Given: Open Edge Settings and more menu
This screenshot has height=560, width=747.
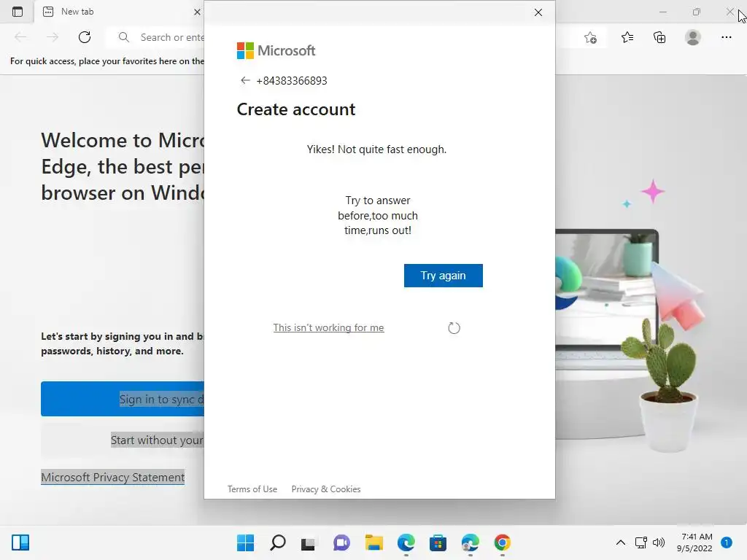Looking at the screenshot, I should tap(726, 37).
